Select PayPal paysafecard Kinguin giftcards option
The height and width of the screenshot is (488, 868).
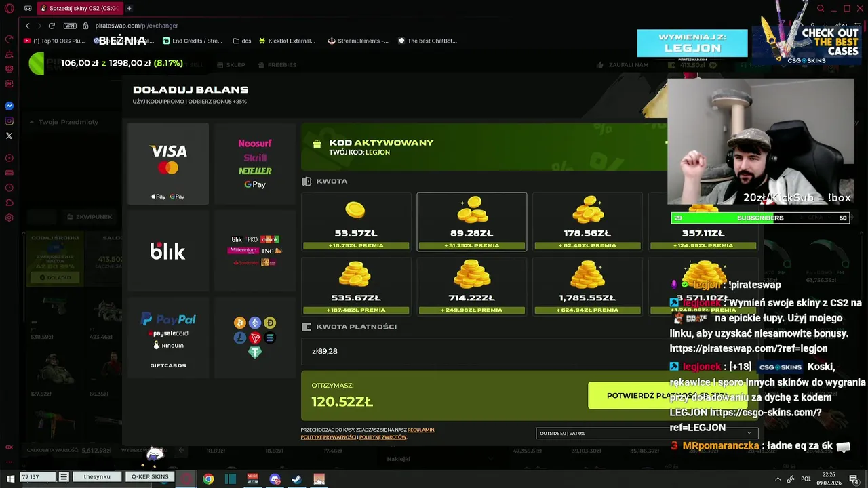coord(168,338)
